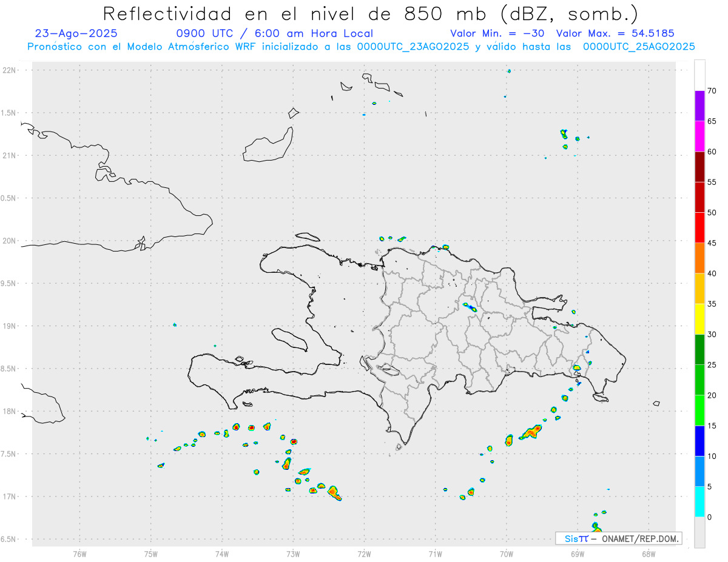Click the "Valor Min. = -30" text
The image size is (728, 562).
(497, 33)
